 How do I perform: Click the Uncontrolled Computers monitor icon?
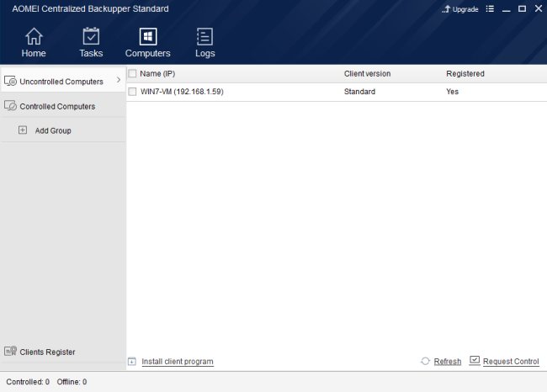[10, 81]
